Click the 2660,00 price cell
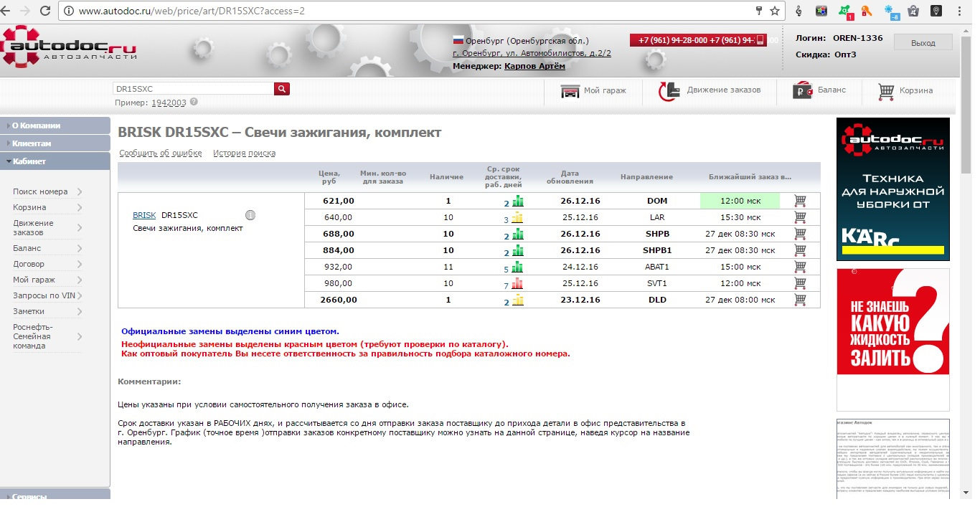This screenshot has width=980, height=522. pos(339,300)
